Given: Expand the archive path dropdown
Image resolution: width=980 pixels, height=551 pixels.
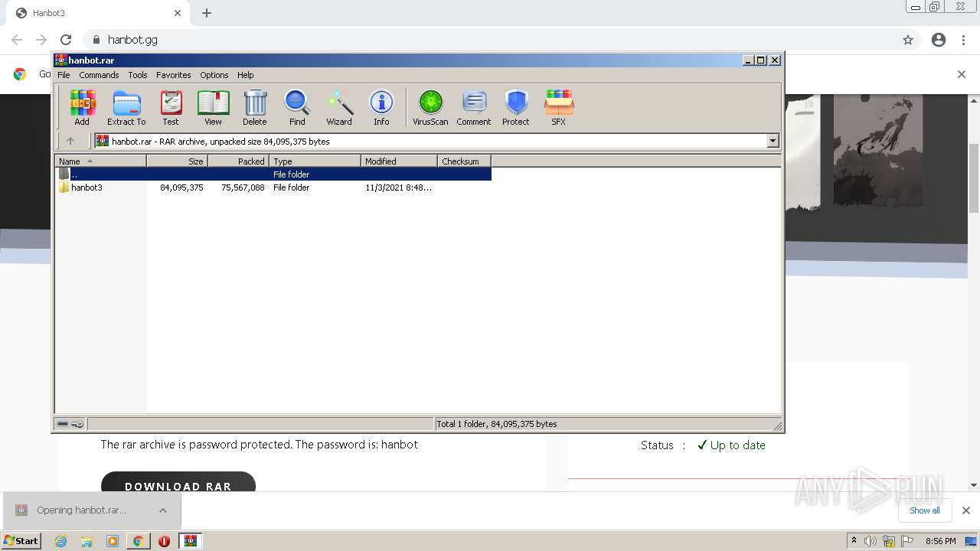Looking at the screenshot, I should (x=773, y=141).
